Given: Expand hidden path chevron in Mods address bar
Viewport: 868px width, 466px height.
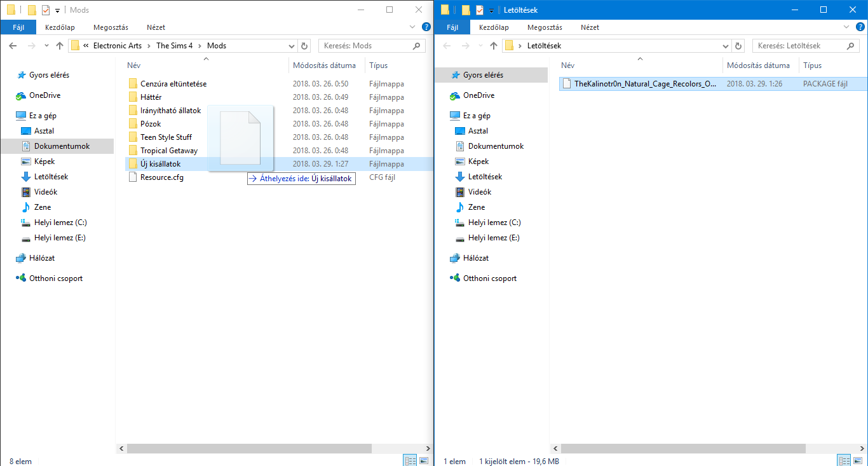Looking at the screenshot, I should 86,46.
